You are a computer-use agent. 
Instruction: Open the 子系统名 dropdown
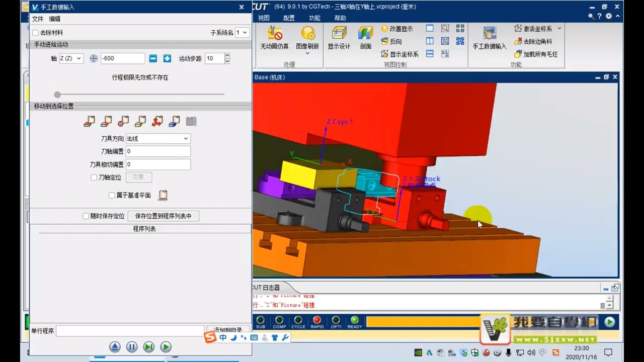click(x=242, y=33)
